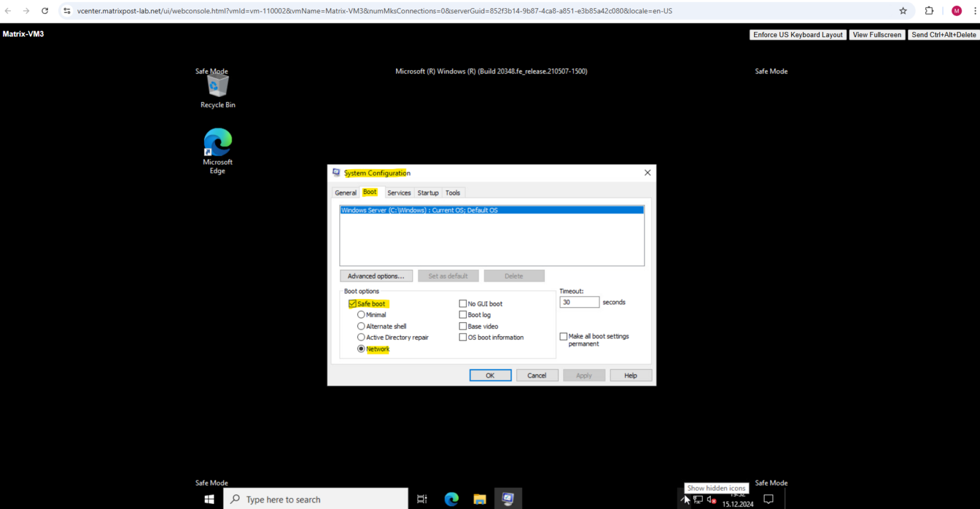Open Advanced options in the Boot tab
The width and height of the screenshot is (980, 509).
click(x=376, y=276)
